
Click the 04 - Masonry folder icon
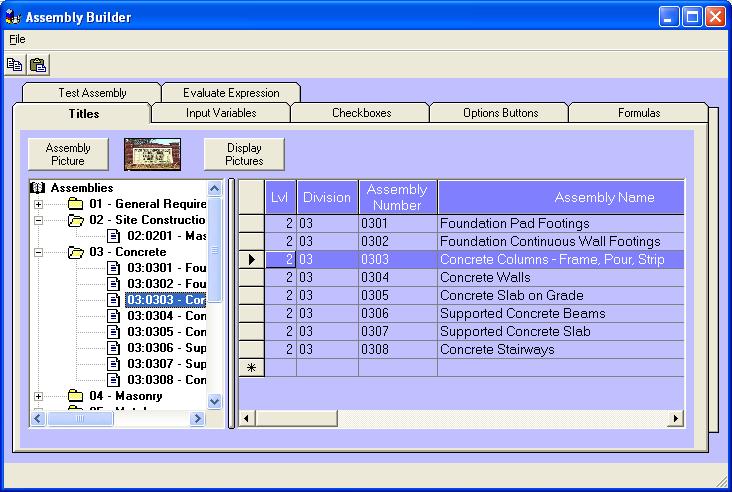tap(76, 396)
